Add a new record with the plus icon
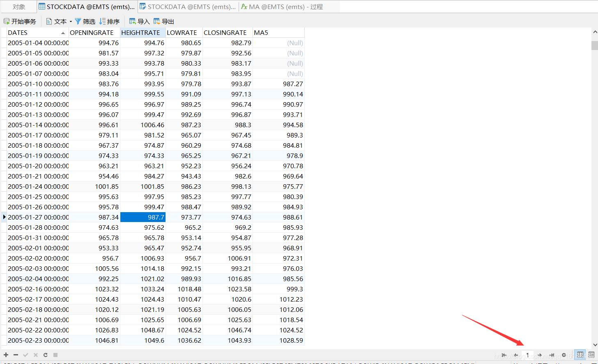This screenshot has width=598, height=364. click(6, 355)
